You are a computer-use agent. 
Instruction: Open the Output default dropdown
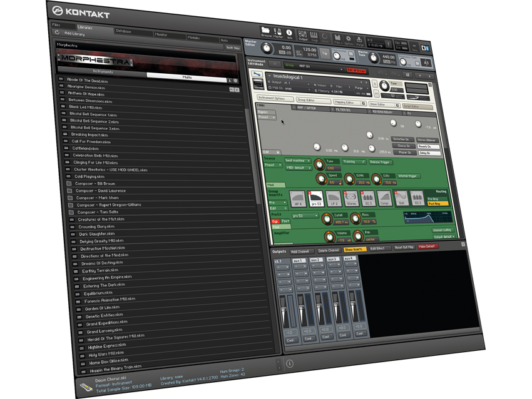[444, 236]
